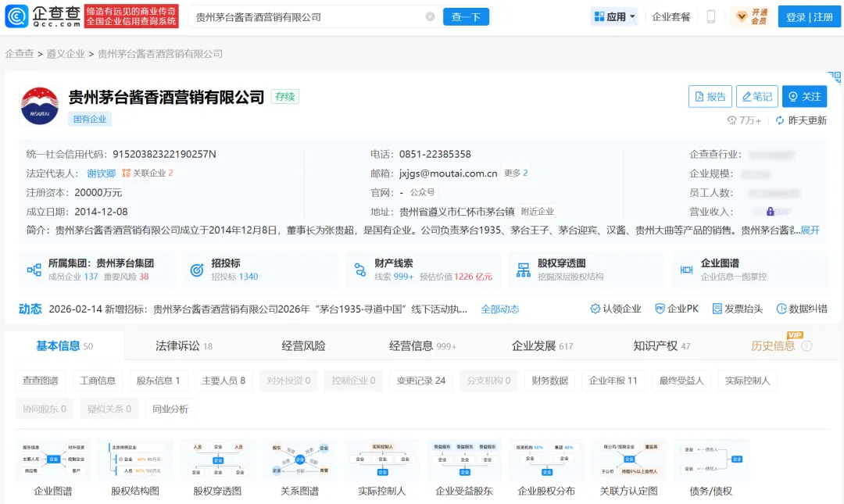
Task: Select the 最终受益人 filter chip
Action: 681,381
